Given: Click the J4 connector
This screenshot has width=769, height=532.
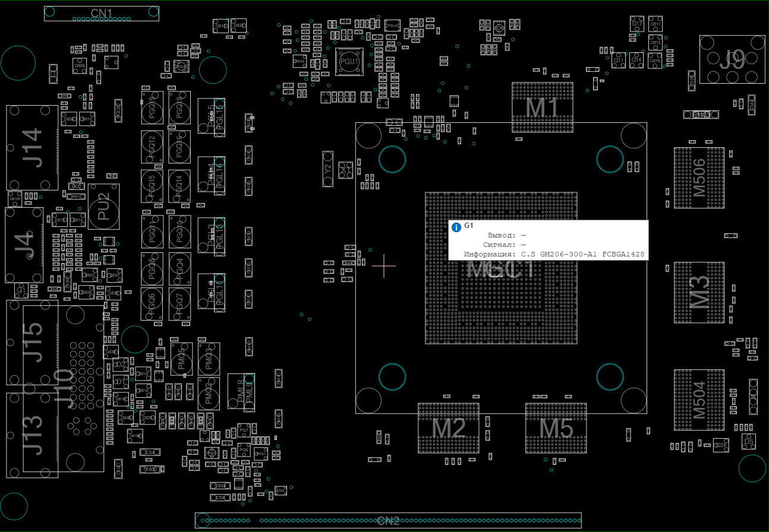Looking at the screenshot, I should tap(24, 245).
